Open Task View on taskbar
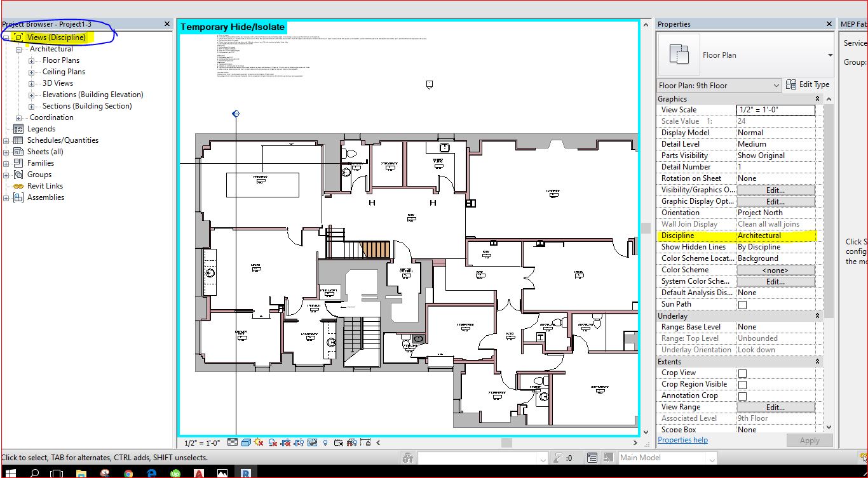Viewport: 868px width, 478px height. point(57,473)
